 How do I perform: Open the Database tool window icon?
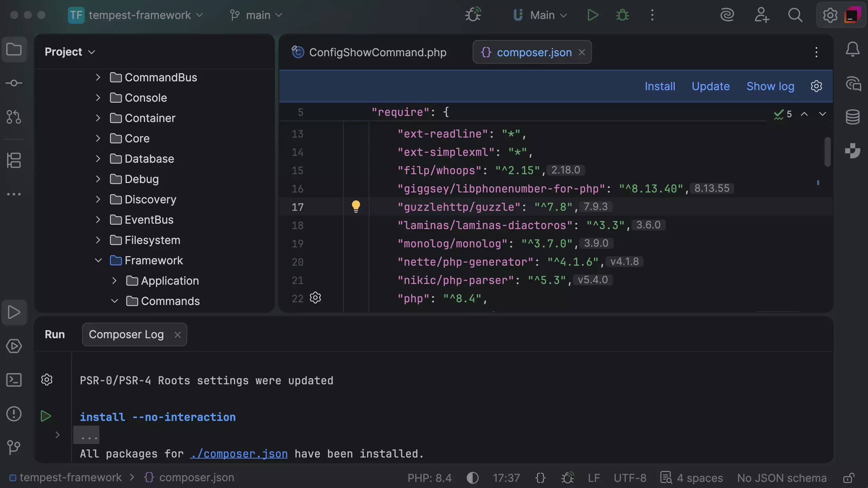click(852, 117)
